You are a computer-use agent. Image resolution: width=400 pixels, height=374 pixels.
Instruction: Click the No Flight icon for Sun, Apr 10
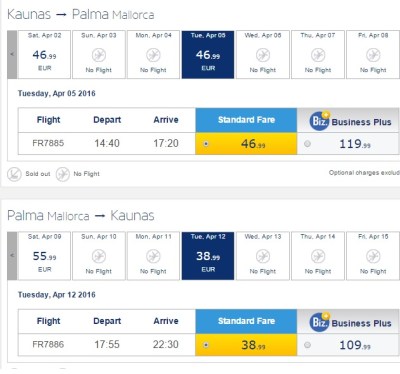tap(99, 256)
